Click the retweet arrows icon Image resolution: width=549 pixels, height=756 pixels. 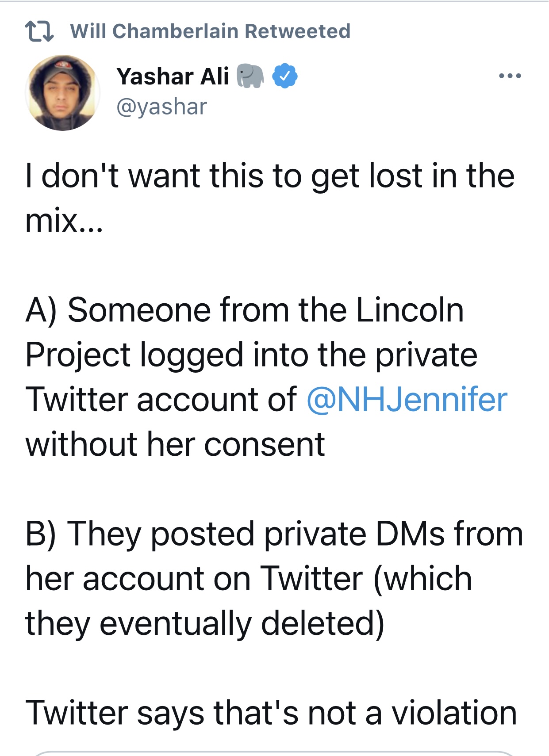(39, 32)
